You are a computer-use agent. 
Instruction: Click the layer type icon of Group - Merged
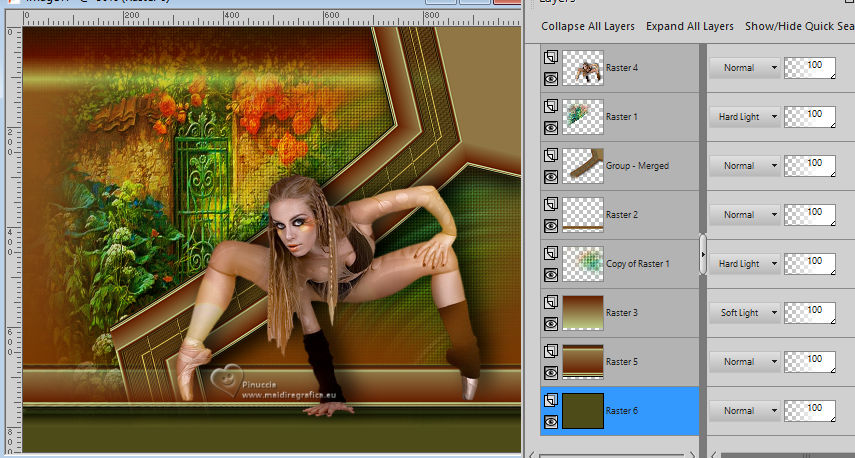(x=551, y=155)
